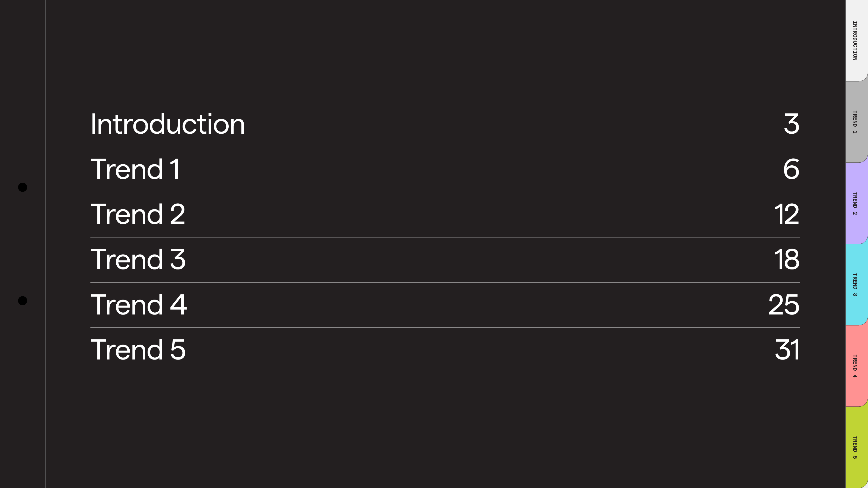Select the Trend 3 contents entry
The height and width of the screenshot is (488, 868).
pyautogui.click(x=138, y=259)
